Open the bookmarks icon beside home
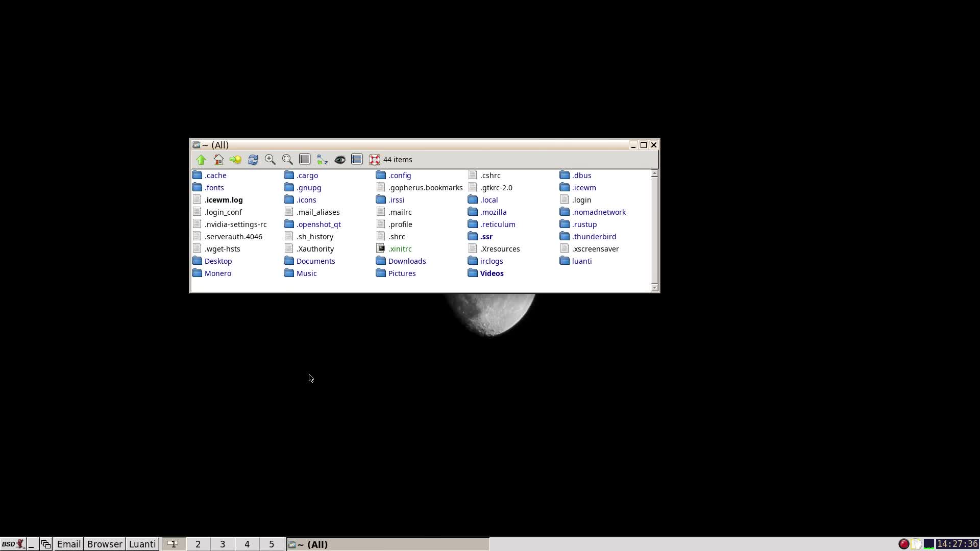 coord(235,159)
